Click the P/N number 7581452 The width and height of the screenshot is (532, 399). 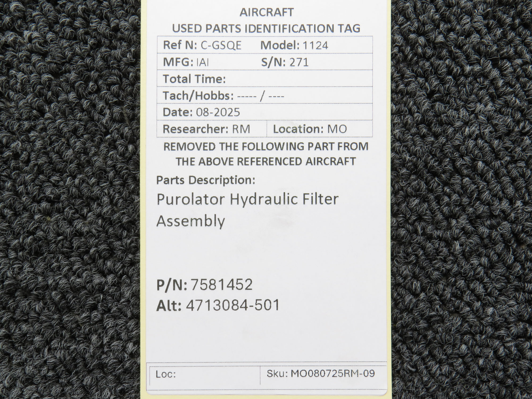(x=222, y=285)
